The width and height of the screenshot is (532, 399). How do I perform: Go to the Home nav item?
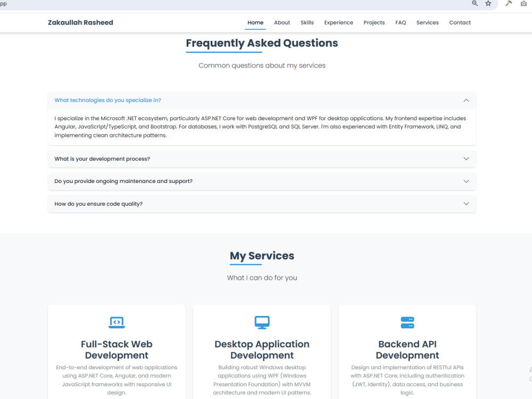(x=255, y=22)
